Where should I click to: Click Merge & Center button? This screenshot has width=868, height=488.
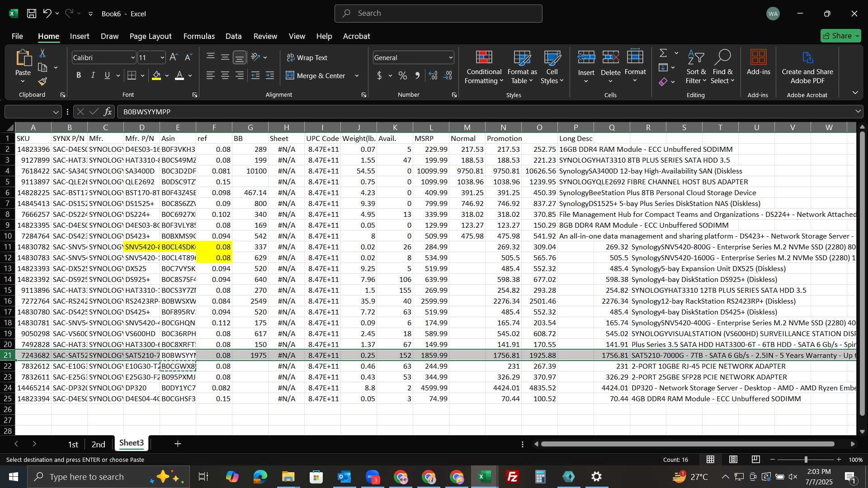pos(316,75)
